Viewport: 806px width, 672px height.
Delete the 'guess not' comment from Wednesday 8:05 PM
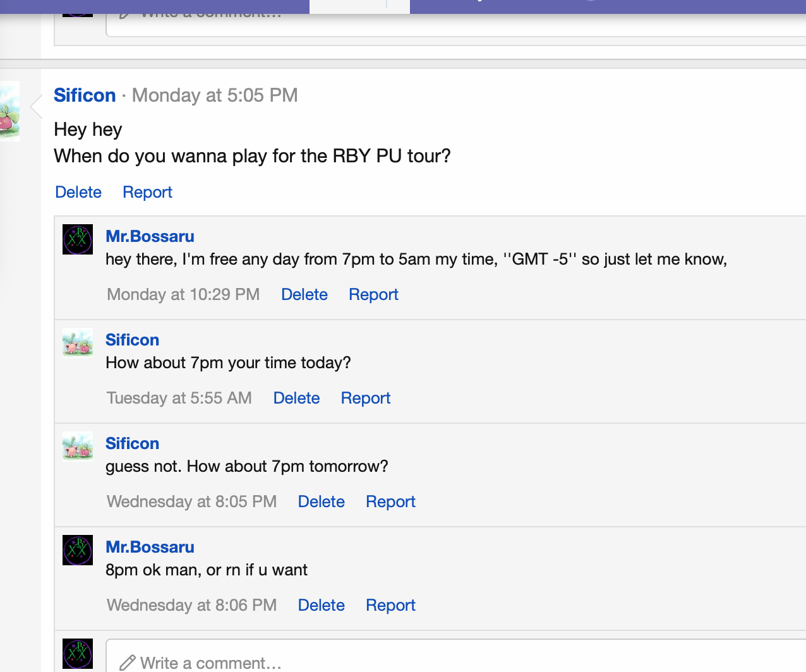tap(322, 501)
